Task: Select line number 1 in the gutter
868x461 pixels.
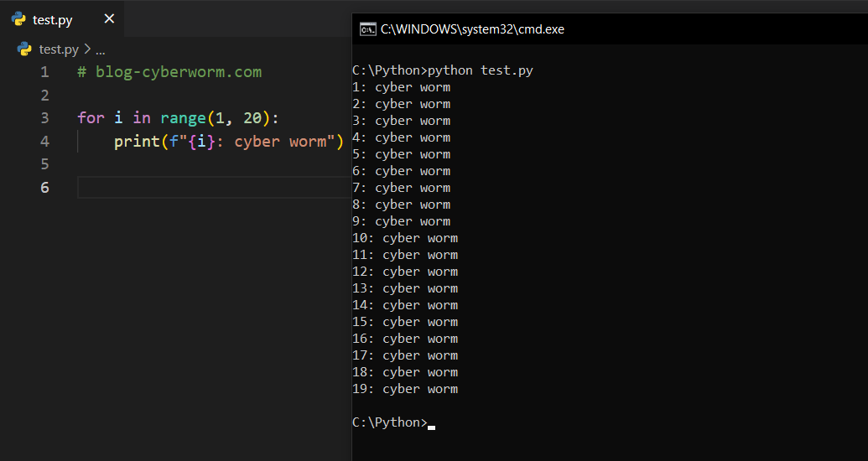Action: (44, 72)
